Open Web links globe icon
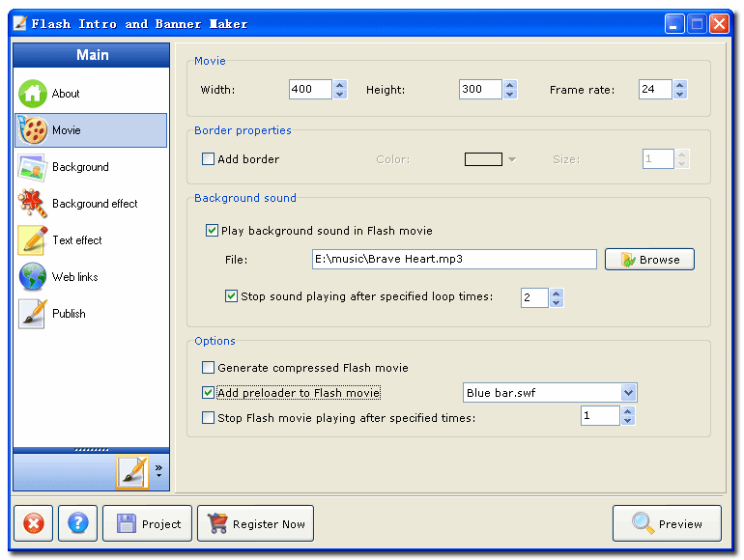 pyautogui.click(x=33, y=277)
